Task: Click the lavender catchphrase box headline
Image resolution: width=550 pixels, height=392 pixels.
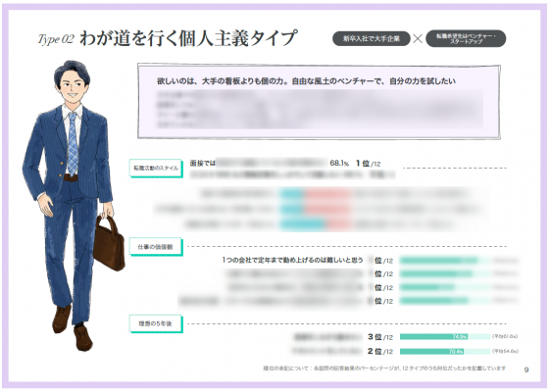Action: [306, 81]
